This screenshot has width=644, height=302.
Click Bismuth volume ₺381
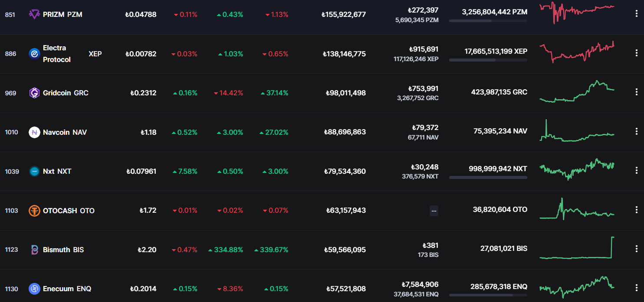(x=430, y=245)
